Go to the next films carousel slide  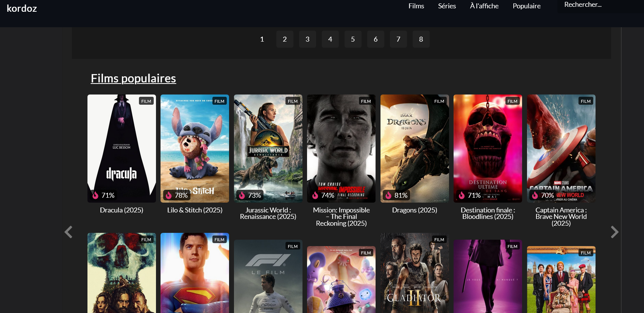click(614, 232)
